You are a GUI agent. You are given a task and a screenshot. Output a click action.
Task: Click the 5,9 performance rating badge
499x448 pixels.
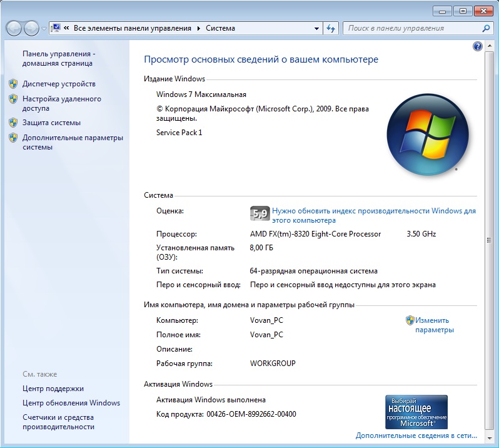click(x=260, y=213)
